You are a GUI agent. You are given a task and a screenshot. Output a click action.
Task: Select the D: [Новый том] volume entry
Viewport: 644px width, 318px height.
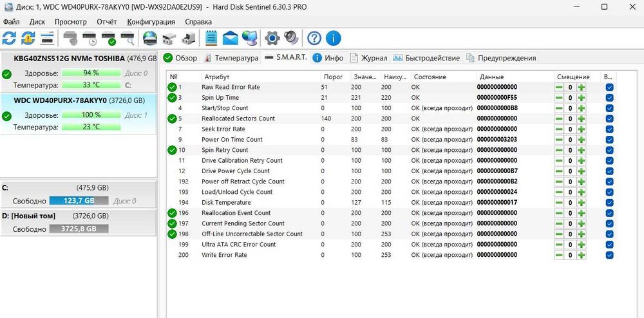[x=78, y=223]
